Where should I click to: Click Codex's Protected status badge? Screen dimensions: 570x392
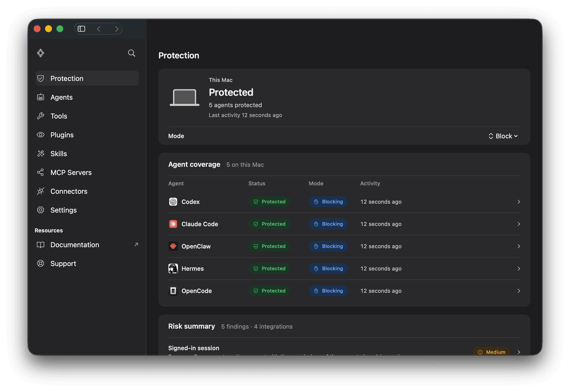coord(269,202)
